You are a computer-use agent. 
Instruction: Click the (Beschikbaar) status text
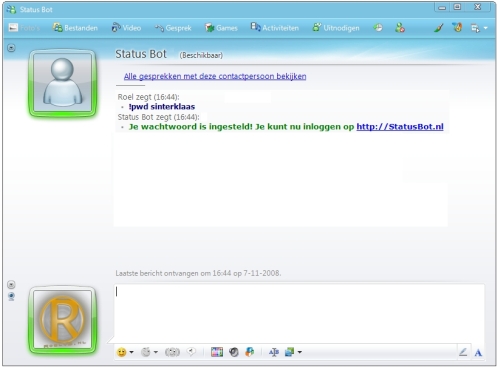(x=201, y=55)
